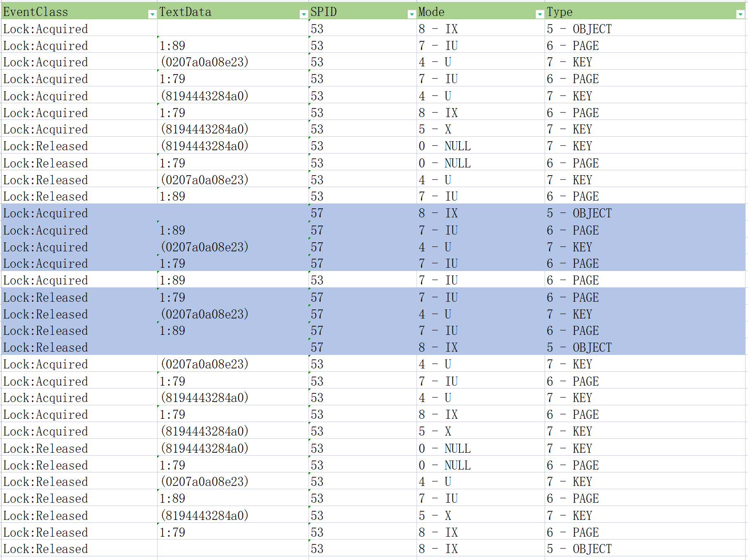
Task: Click '(0207a0a08e23)' in SPID 57 Lock:Released row
Action: 205,314
